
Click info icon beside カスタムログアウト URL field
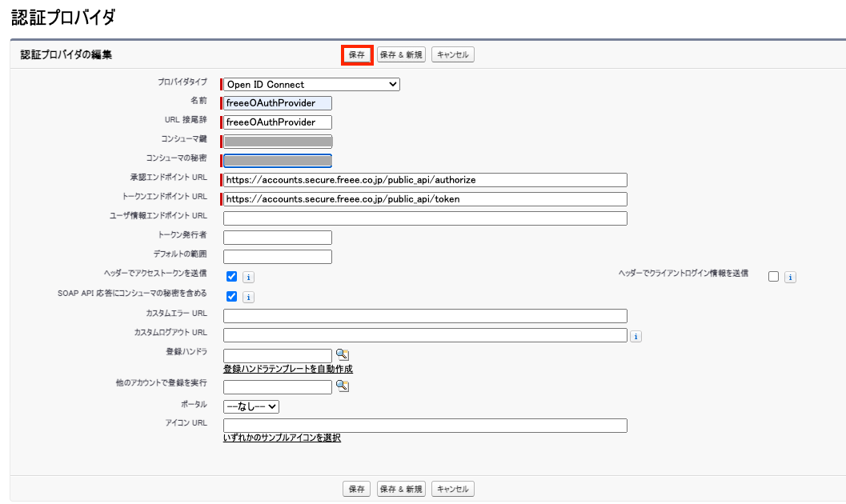(636, 336)
